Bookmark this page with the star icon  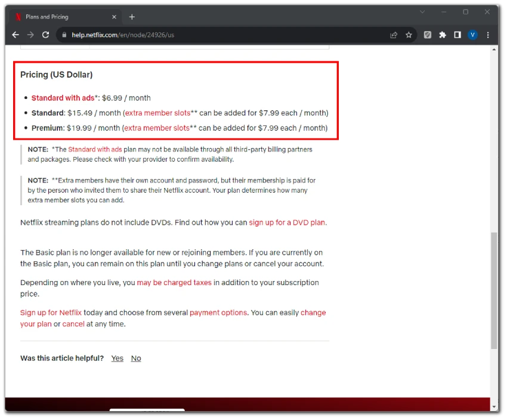409,35
